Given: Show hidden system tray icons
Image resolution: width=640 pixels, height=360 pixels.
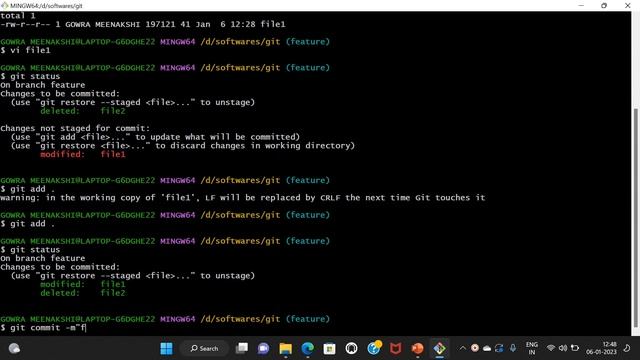Looking at the screenshot, I should 462,348.
